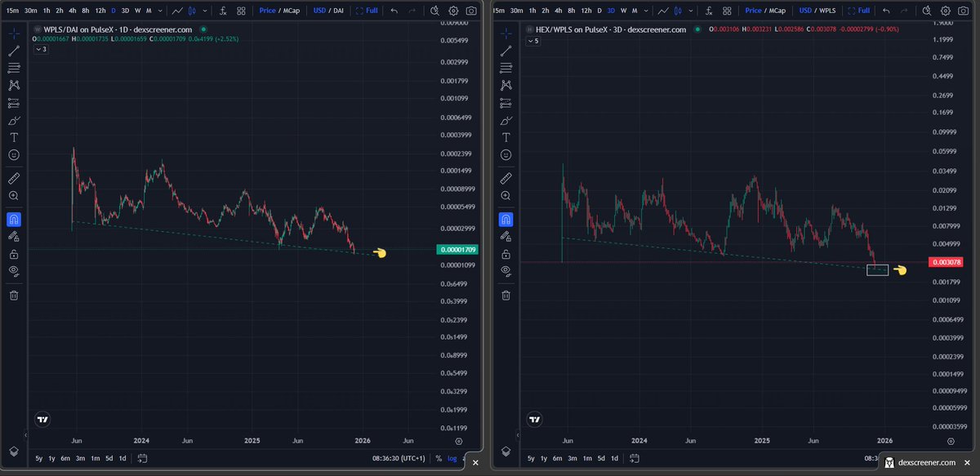Set right chart range to 5y

pyautogui.click(x=530, y=458)
